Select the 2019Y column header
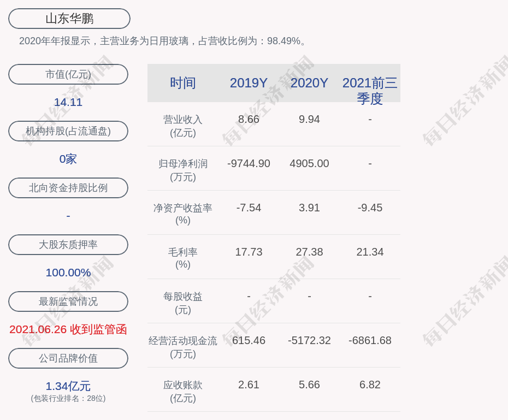The height and width of the screenshot is (420, 508). [x=249, y=83]
